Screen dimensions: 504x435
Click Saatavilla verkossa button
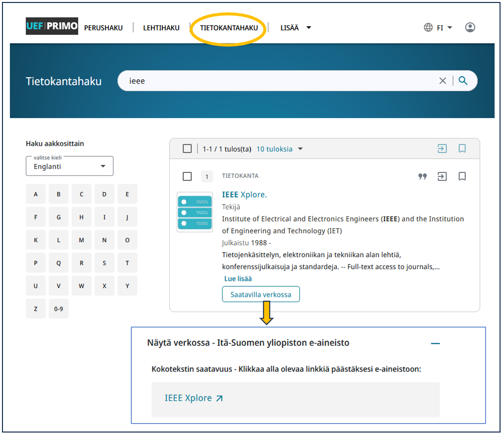tap(261, 294)
